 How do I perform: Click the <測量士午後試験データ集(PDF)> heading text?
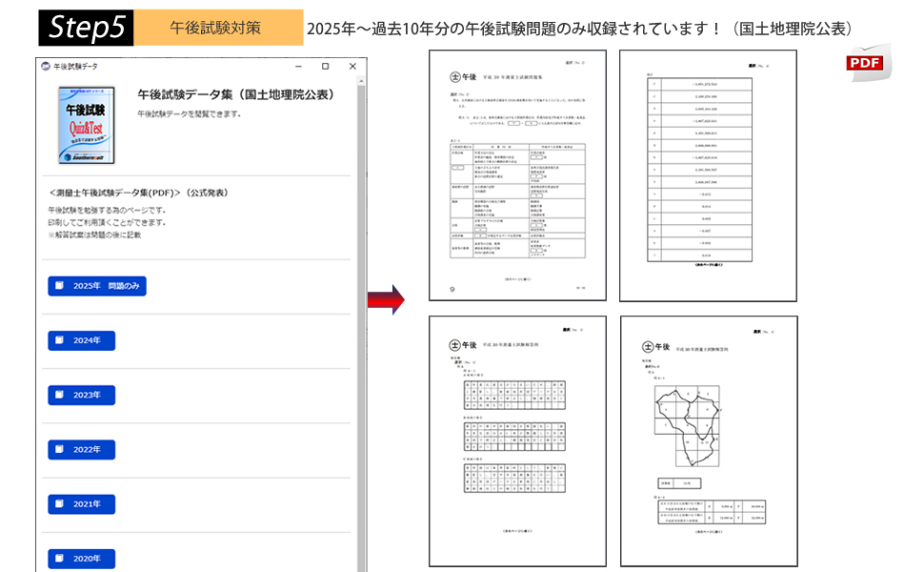138,193
